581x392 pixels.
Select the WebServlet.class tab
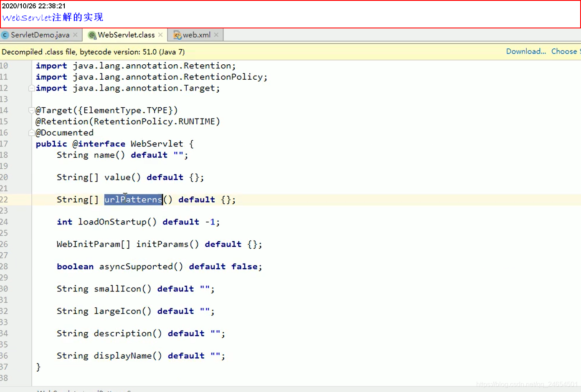click(x=126, y=35)
